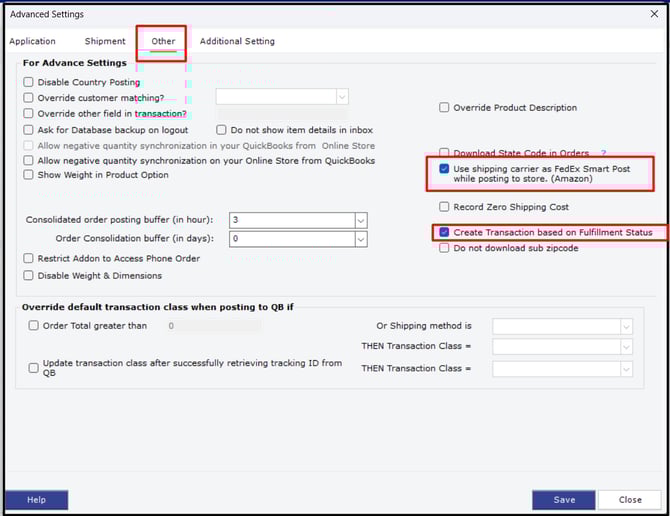
Task: Click the Save button
Action: [x=563, y=500]
